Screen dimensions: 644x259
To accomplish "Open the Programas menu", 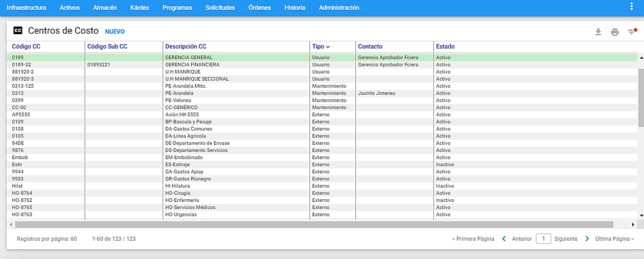I will pyautogui.click(x=177, y=8).
